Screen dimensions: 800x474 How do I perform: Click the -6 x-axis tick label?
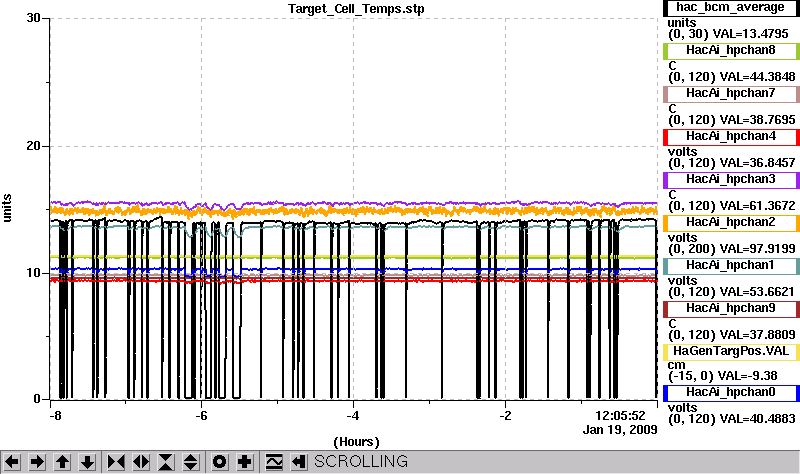point(201,416)
